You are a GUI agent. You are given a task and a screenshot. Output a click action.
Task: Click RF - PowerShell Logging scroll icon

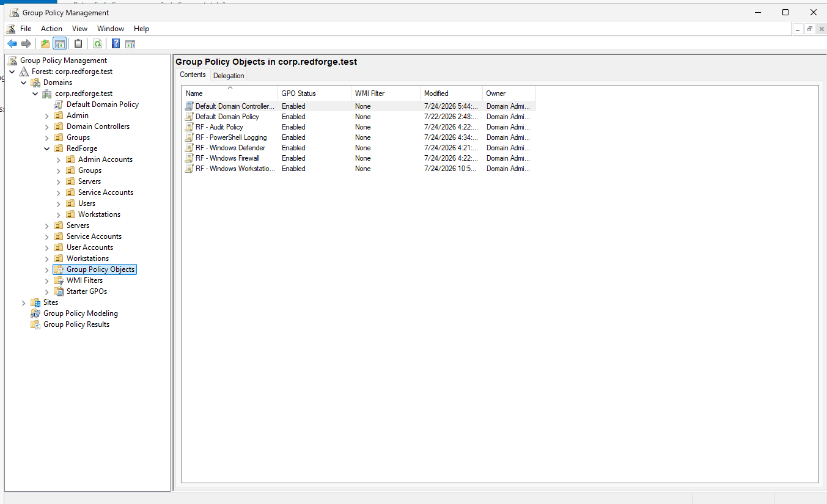click(189, 137)
